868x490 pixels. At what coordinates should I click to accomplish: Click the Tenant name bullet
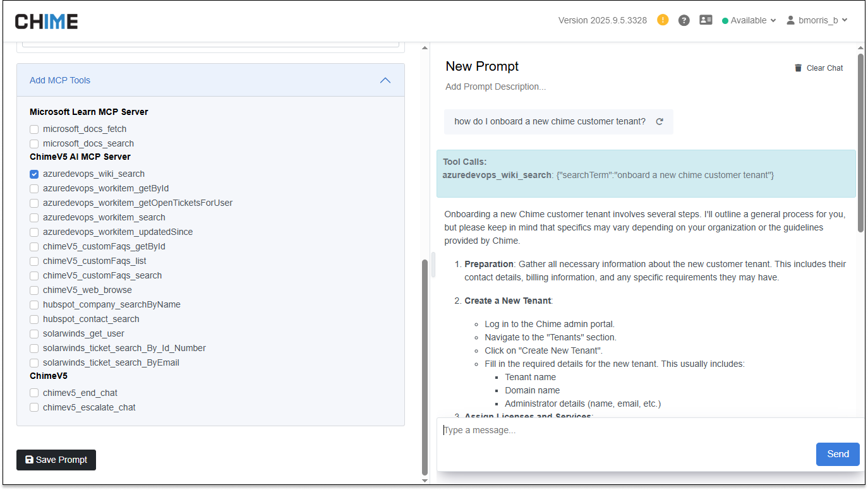tap(531, 377)
